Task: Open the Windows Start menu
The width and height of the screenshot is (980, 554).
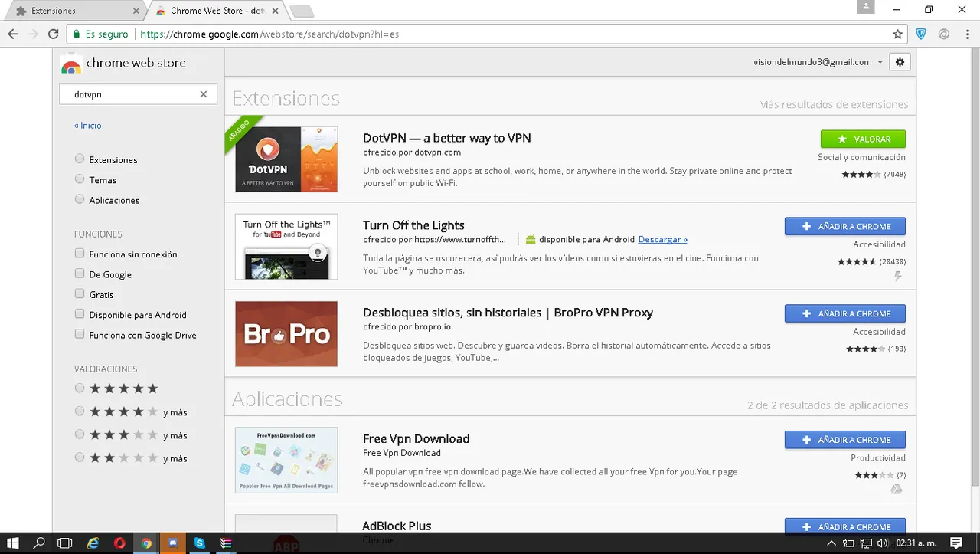Action: click(13, 543)
